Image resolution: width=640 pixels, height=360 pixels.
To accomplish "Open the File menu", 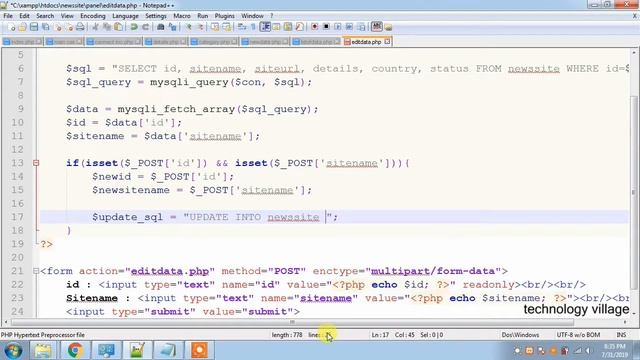I will (x=8, y=16).
